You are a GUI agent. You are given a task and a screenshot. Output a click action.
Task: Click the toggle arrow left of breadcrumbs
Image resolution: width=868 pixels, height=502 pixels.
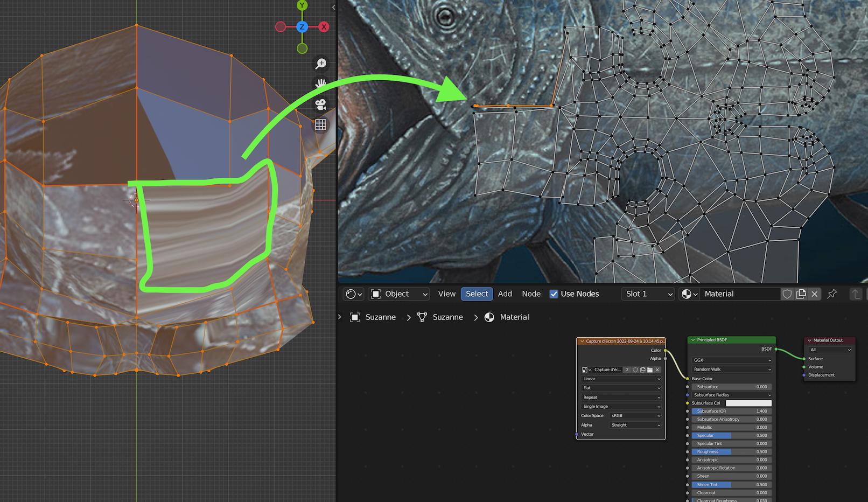(x=339, y=317)
